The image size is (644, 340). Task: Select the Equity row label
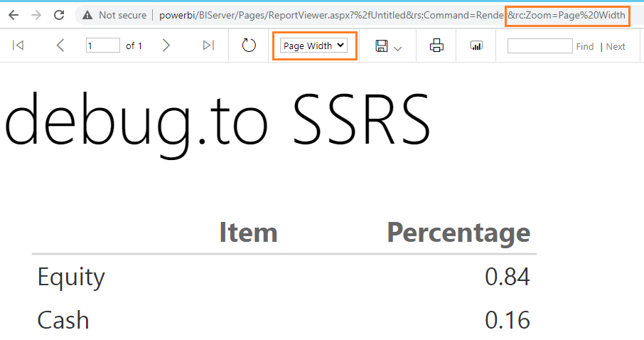[71, 277]
